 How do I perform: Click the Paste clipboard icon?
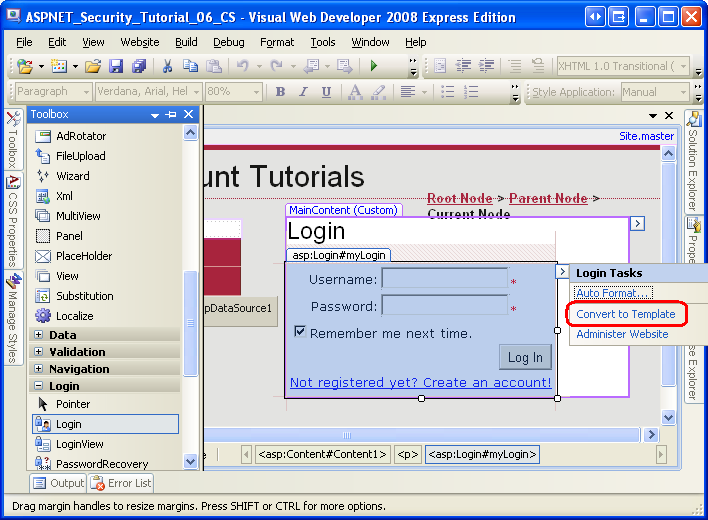pyautogui.click(x=214, y=66)
